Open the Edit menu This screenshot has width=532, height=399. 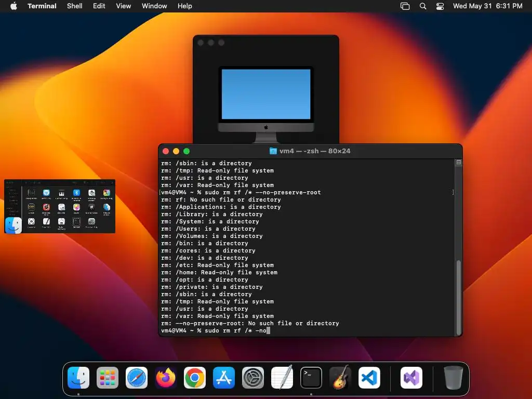pos(99,6)
